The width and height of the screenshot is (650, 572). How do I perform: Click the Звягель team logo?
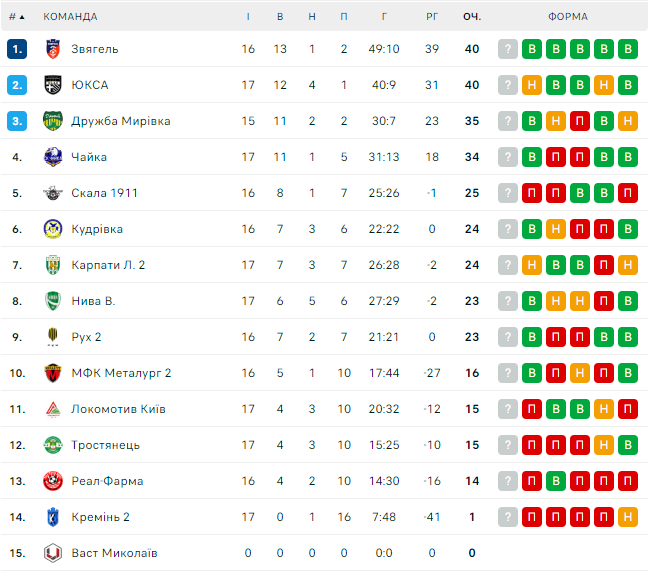click(53, 49)
